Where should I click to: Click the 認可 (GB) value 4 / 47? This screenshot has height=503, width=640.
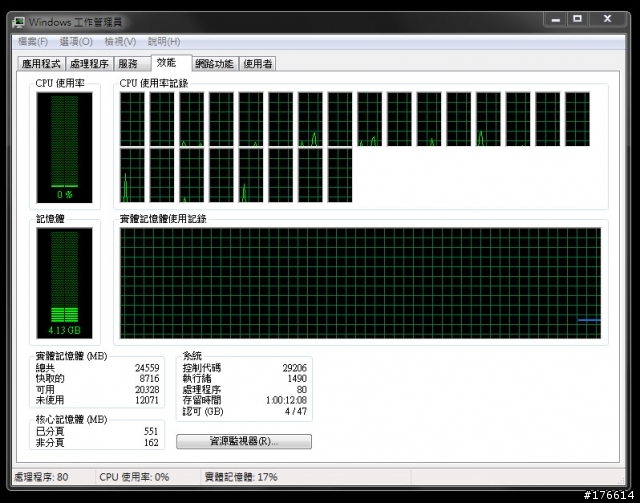[296, 411]
